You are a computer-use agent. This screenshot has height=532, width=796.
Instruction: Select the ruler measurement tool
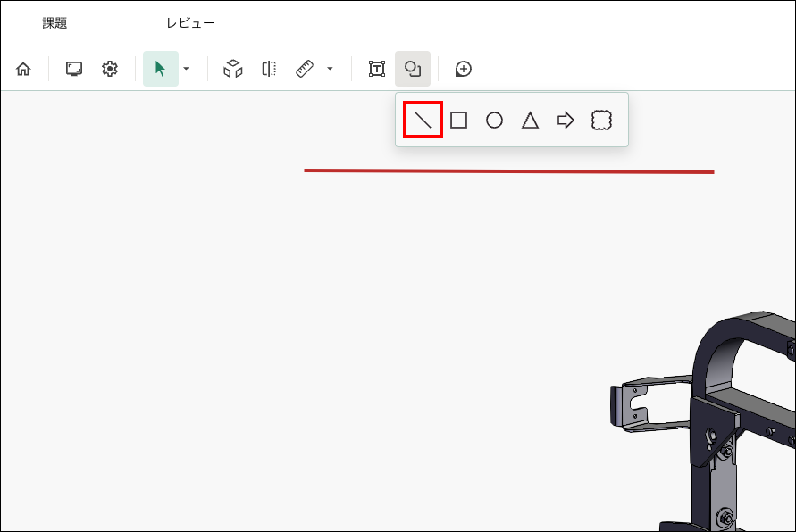click(x=305, y=69)
